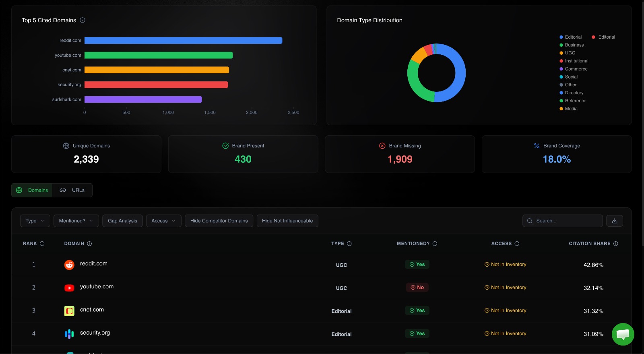The image size is (644, 354).
Task: Toggle the Gap Analysis filter
Action: point(122,221)
